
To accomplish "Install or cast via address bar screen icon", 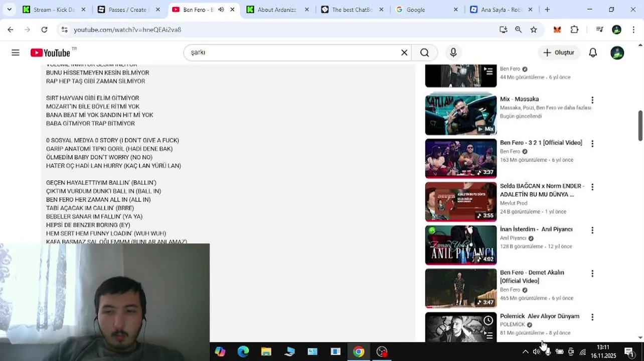I will [503, 30].
